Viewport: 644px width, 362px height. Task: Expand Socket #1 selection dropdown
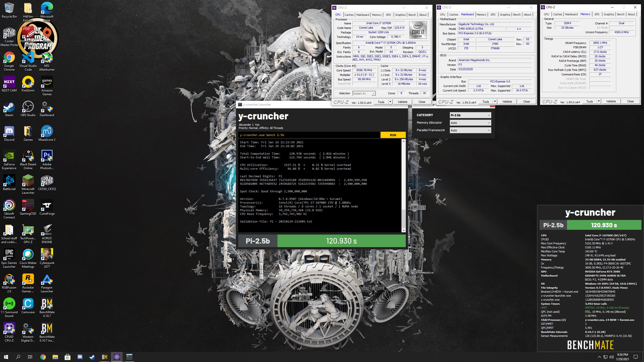(x=364, y=93)
